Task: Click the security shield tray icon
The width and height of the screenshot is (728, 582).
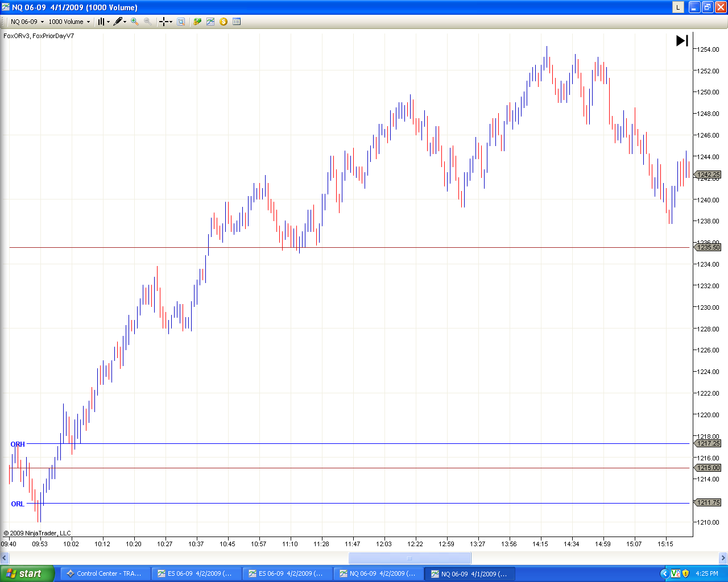Action: tap(686, 573)
